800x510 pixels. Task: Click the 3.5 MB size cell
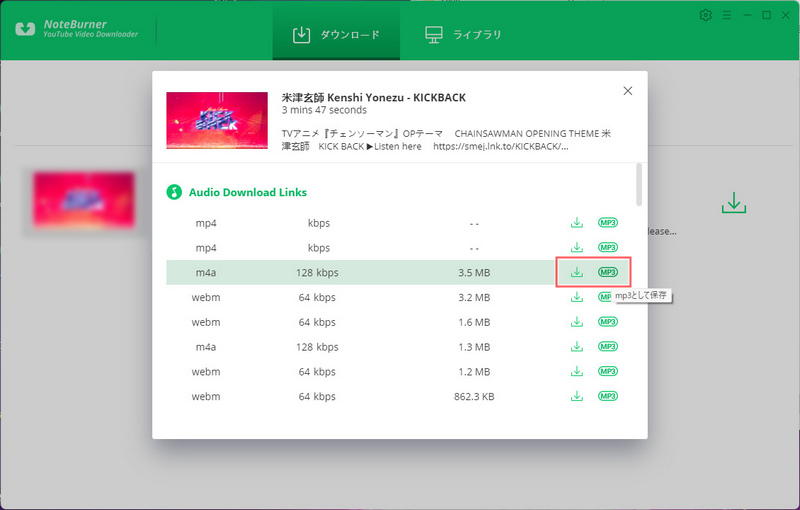click(474, 272)
